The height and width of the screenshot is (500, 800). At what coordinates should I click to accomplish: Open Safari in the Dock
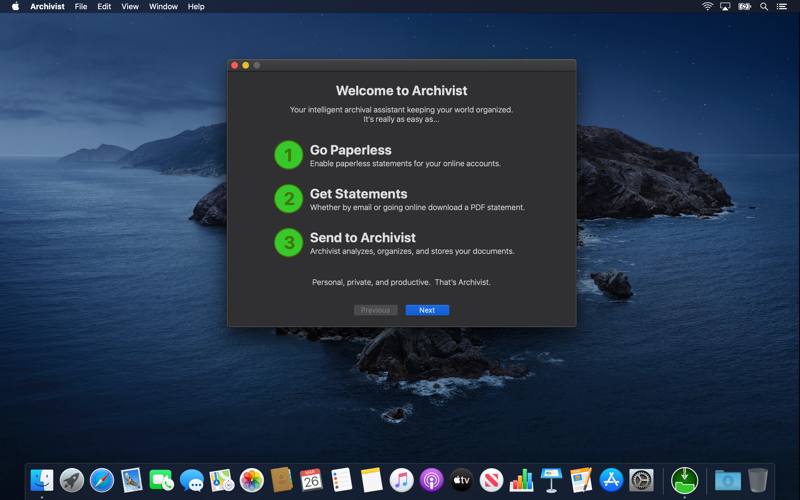coord(102,480)
